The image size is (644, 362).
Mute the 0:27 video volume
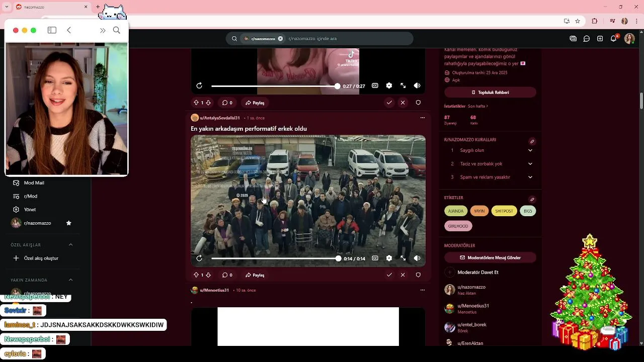[417, 85]
